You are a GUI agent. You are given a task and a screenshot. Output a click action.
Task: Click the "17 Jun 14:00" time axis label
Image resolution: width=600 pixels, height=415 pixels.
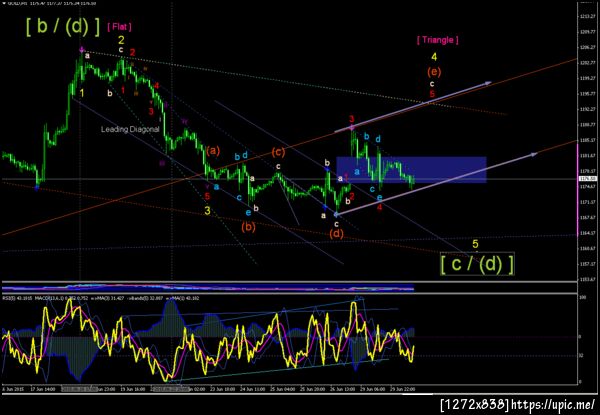coord(43,389)
